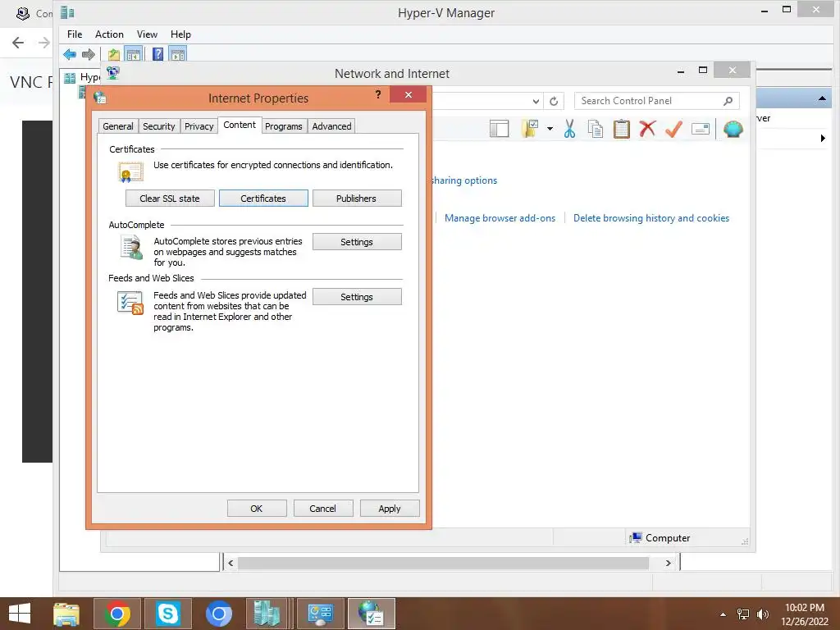The image size is (840, 630).
Task: Open the Help menu in Hyper-V Manager
Action: pyautogui.click(x=180, y=34)
